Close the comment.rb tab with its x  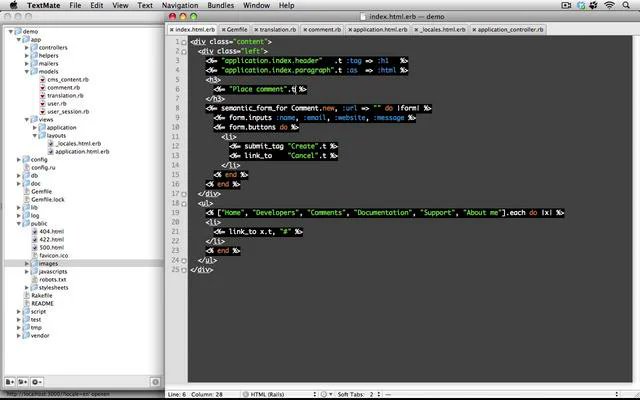click(x=305, y=30)
